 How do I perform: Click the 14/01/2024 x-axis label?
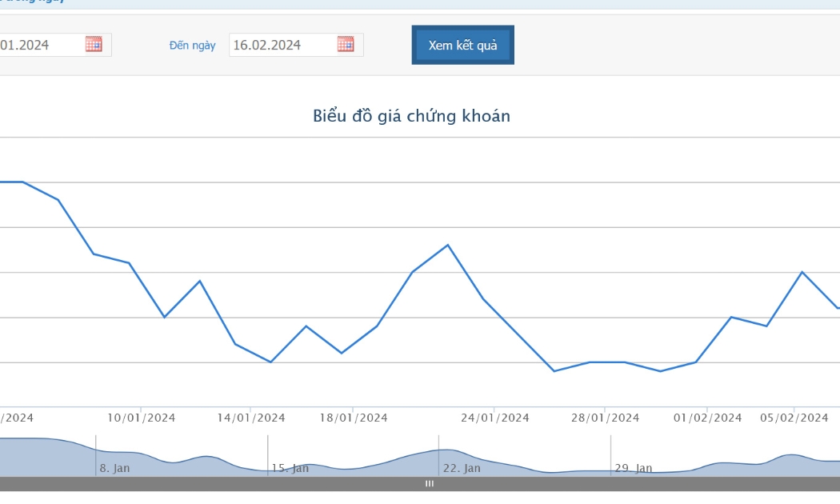(x=250, y=418)
